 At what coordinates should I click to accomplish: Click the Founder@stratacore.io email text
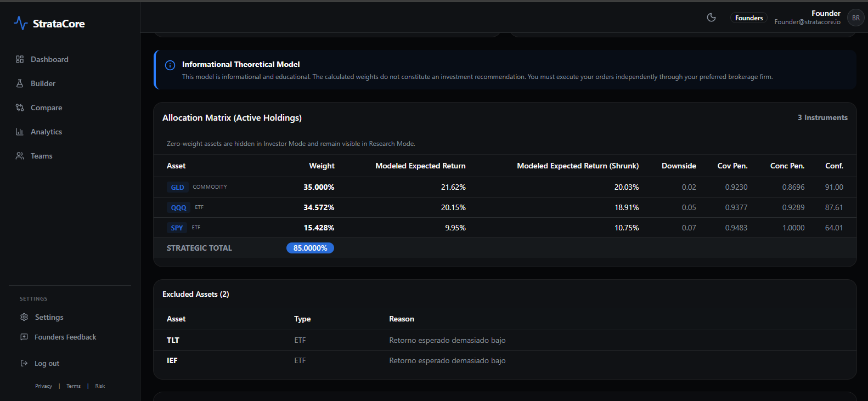[x=807, y=22]
